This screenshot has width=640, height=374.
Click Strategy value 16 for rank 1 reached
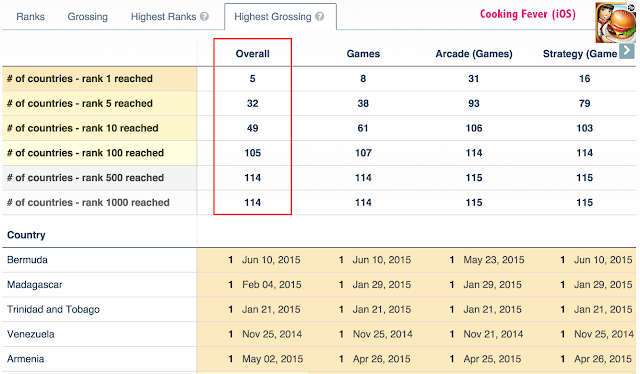pos(584,79)
